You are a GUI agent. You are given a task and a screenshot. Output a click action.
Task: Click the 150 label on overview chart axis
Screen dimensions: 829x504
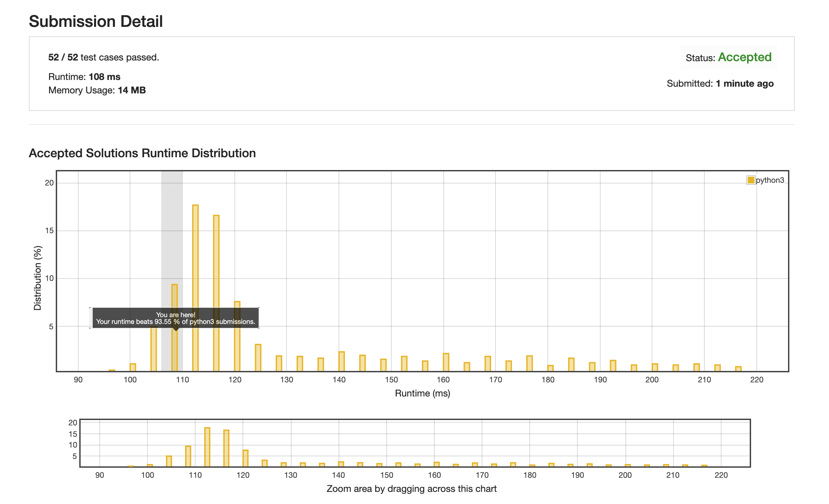pos(387,475)
